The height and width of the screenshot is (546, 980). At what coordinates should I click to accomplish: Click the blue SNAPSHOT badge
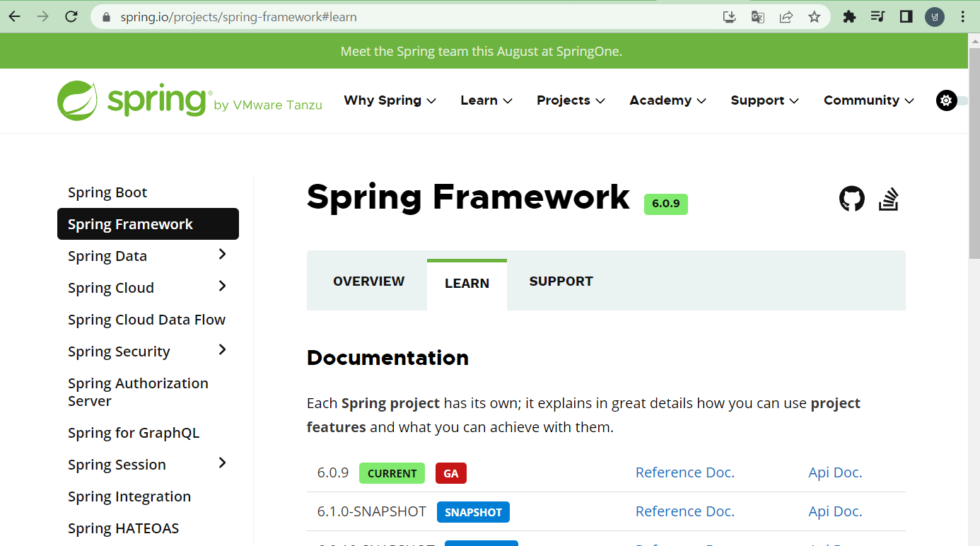pos(473,512)
